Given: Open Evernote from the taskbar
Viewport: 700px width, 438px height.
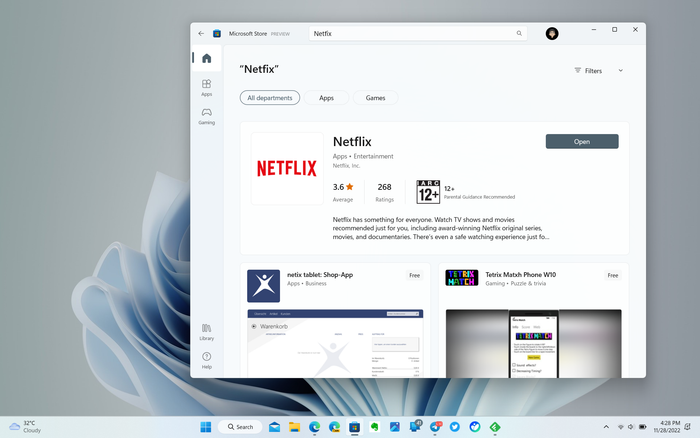Looking at the screenshot, I should 375,427.
